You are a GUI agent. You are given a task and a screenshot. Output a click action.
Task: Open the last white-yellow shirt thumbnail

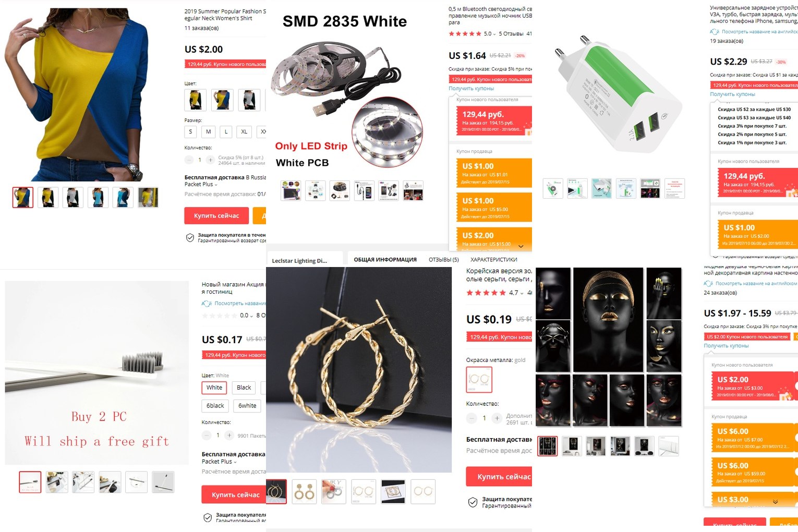point(148,198)
